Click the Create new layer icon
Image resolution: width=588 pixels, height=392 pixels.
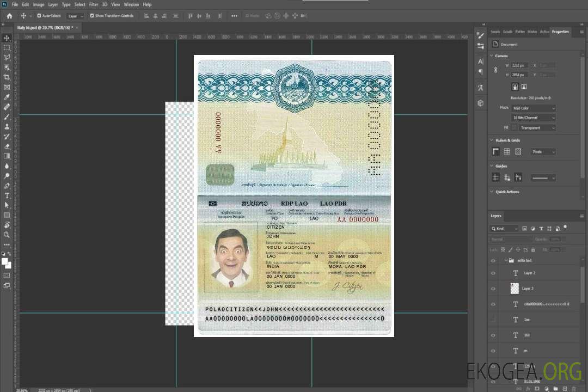click(565, 389)
